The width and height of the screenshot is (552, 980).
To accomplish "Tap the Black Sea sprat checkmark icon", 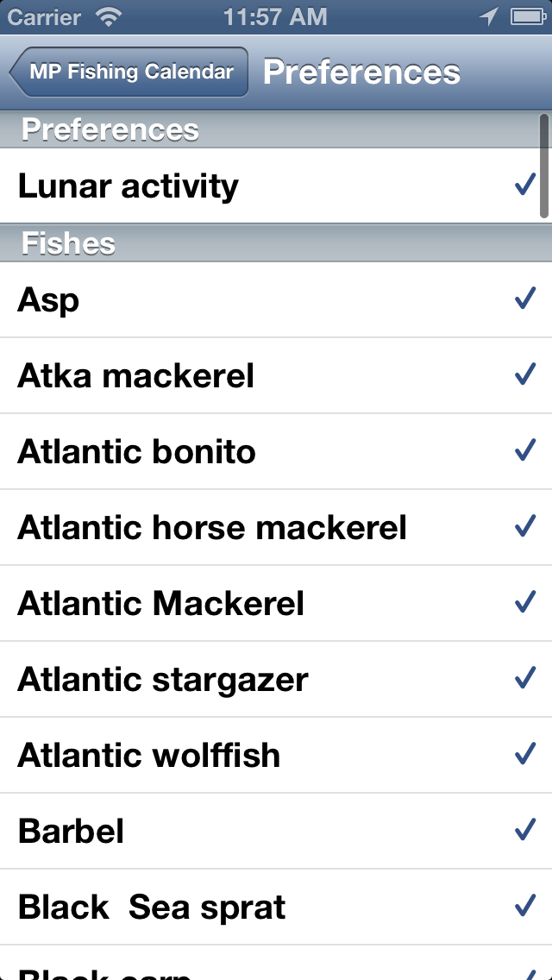I will pos(525,906).
